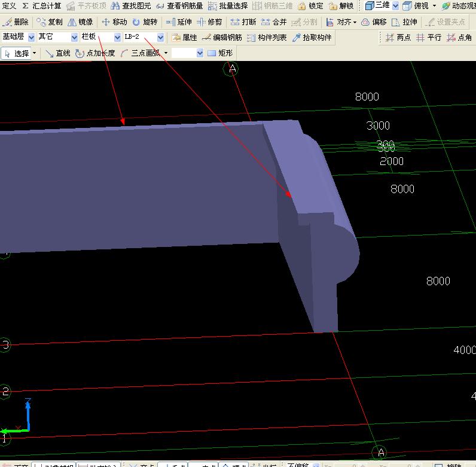Click the 解锁 unlock icon
The image size is (476, 467).
(x=341, y=6)
